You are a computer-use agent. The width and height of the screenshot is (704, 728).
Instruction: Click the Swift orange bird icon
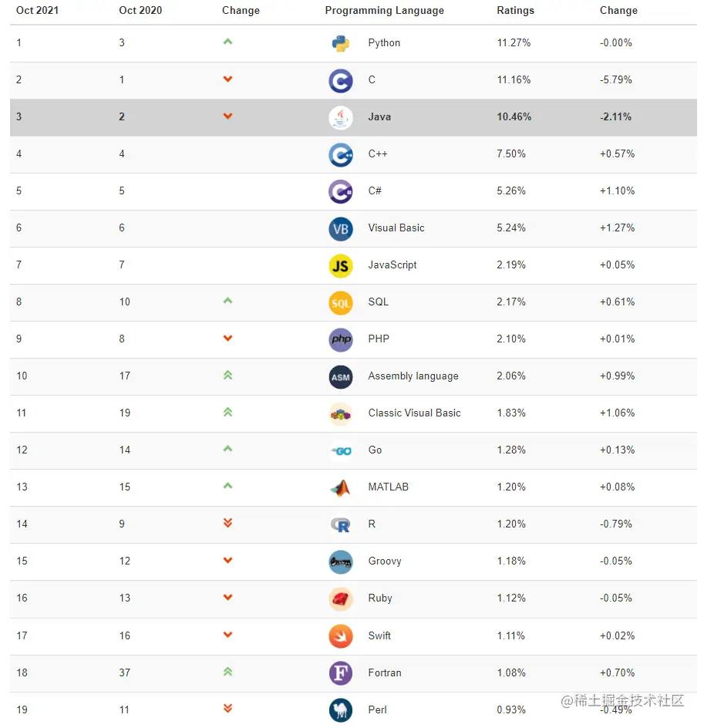(341, 636)
